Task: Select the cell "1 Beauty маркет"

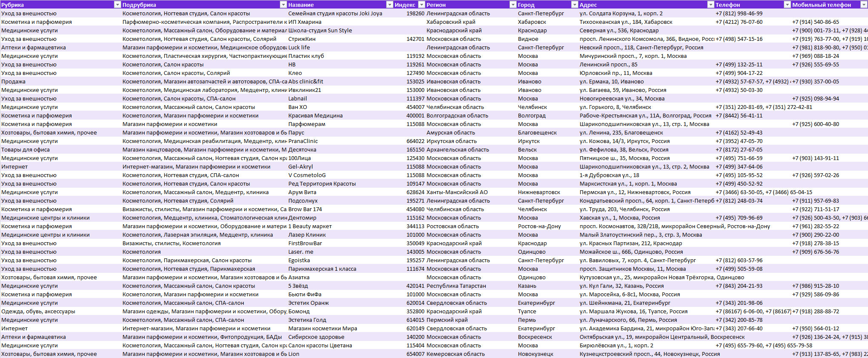Action: click(x=340, y=226)
